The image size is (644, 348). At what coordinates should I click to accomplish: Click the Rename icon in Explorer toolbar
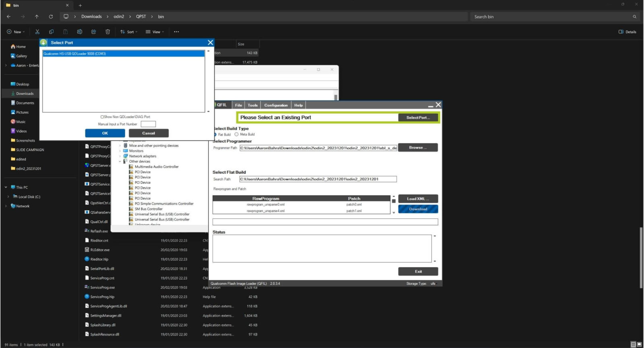[x=79, y=32]
